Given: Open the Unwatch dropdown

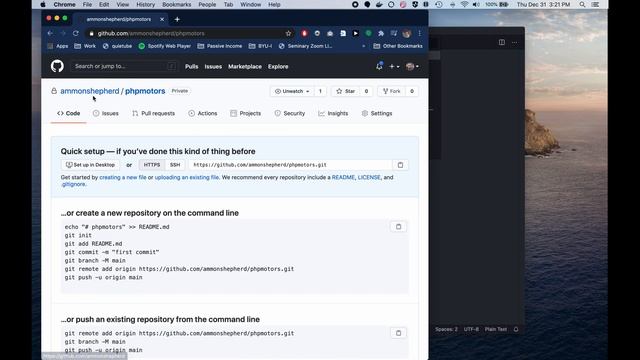Looking at the screenshot, I should pyautogui.click(x=292, y=91).
